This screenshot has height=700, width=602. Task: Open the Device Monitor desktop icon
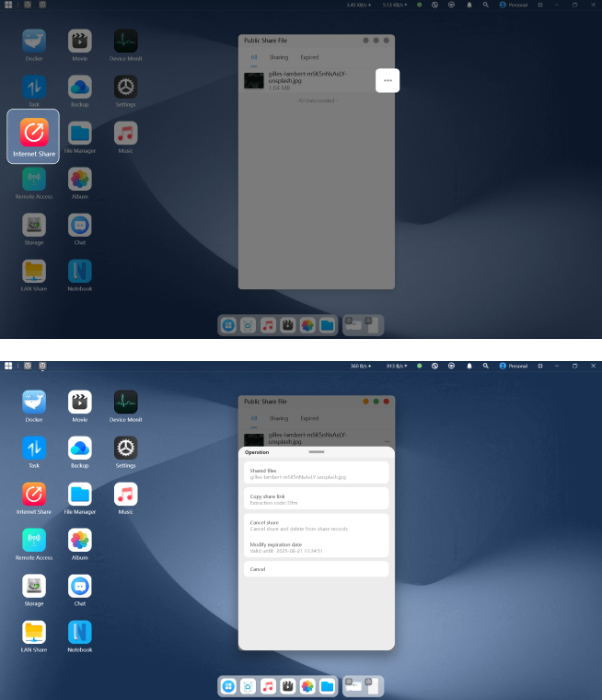(x=125, y=402)
